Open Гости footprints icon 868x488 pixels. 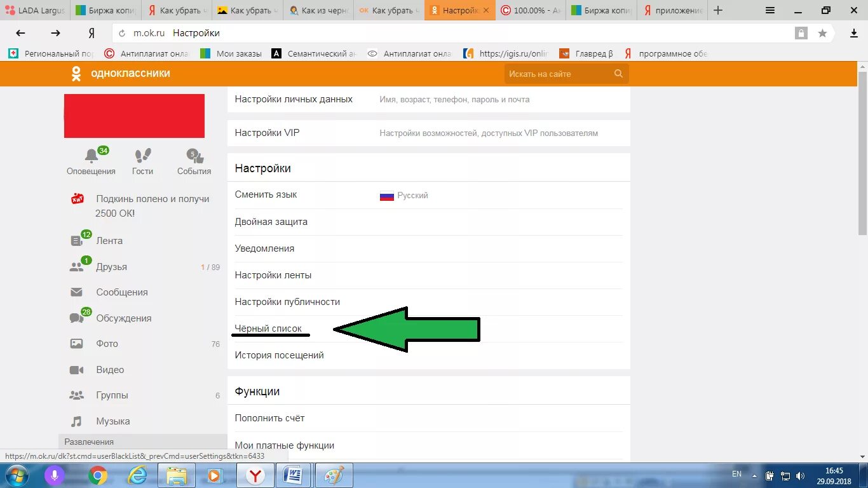[143, 155]
